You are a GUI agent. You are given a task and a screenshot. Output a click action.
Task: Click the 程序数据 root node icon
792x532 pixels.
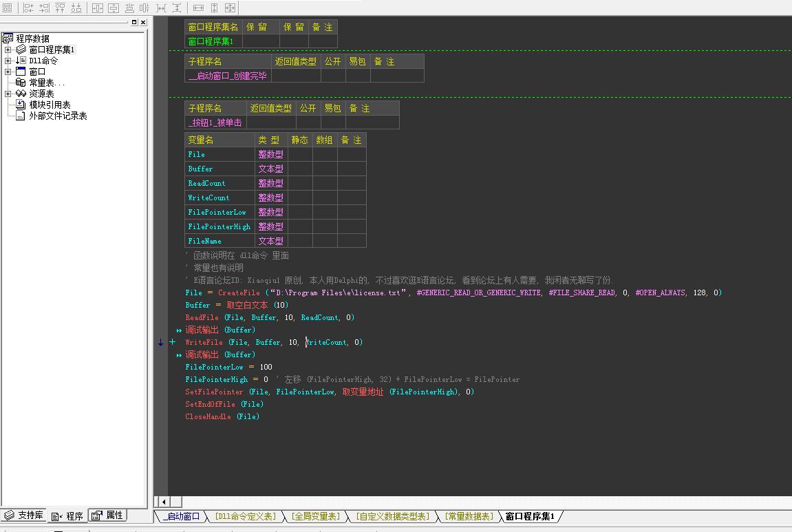[8, 39]
